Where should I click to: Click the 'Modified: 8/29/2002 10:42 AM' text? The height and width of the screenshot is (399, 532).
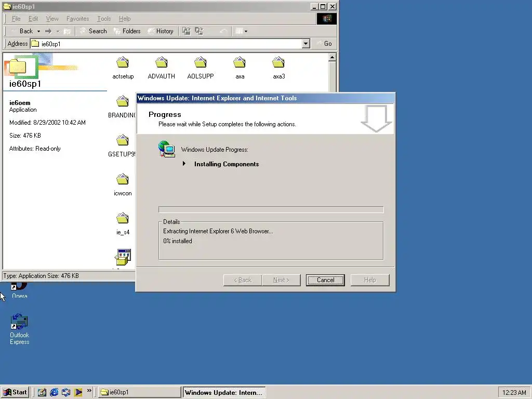(47, 123)
